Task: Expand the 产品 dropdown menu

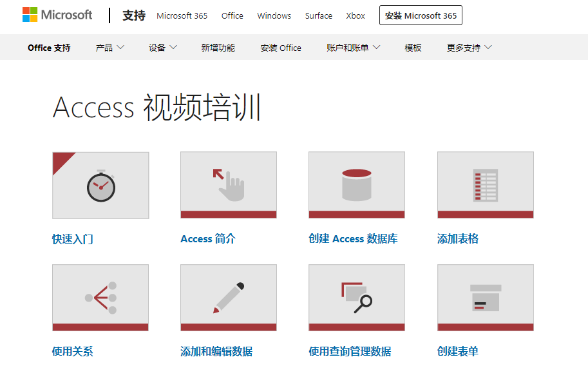Action: pos(109,48)
